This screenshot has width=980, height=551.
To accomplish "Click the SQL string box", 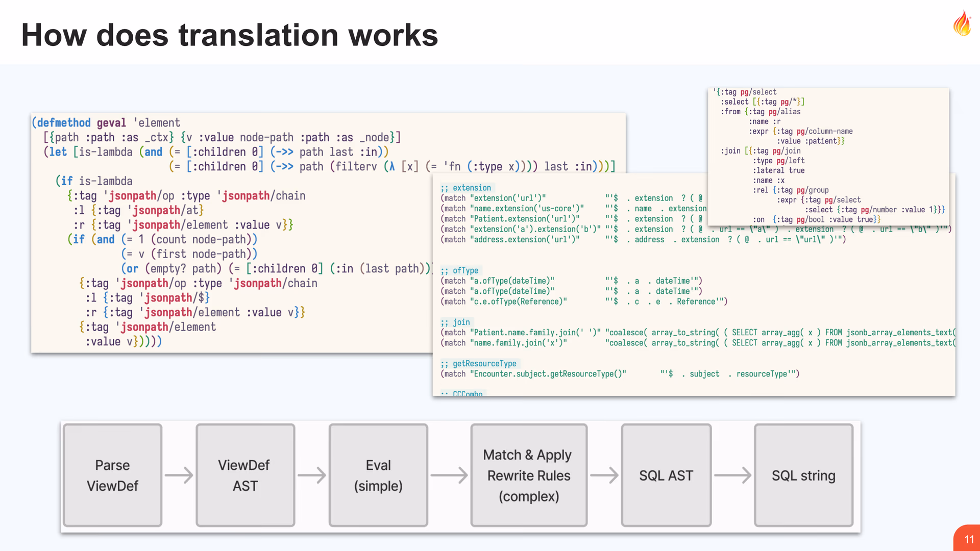I will pyautogui.click(x=803, y=475).
